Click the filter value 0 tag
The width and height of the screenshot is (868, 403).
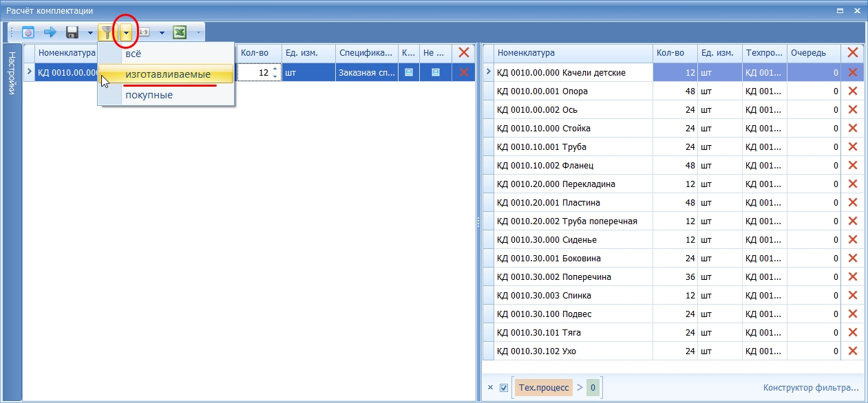593,387
